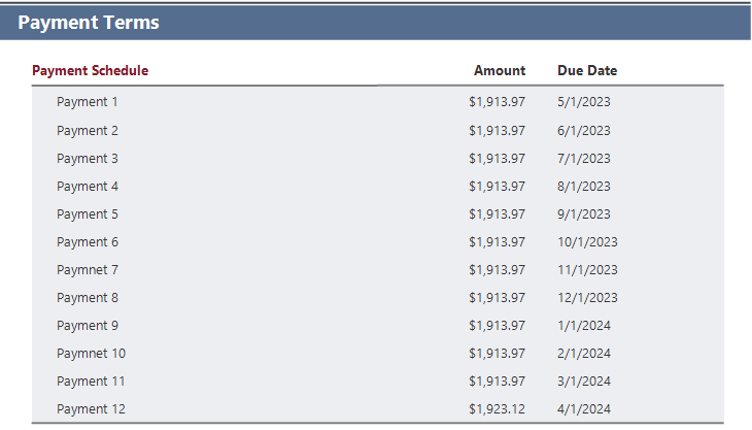Select the Payment 9 row label
Image resolution: width=752 pixels, height=430 pixels.
pos(87,325)
